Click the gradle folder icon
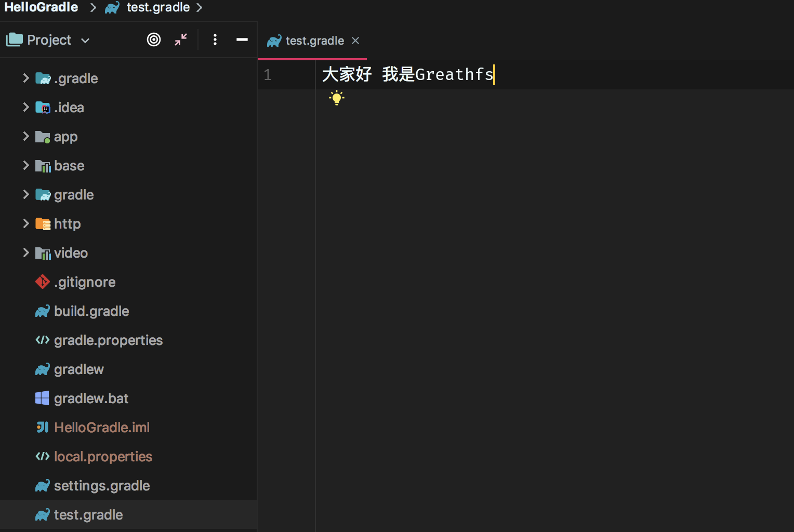Image resolution: width=794 pixels, height=532 pixels. [x=43, y=195]
